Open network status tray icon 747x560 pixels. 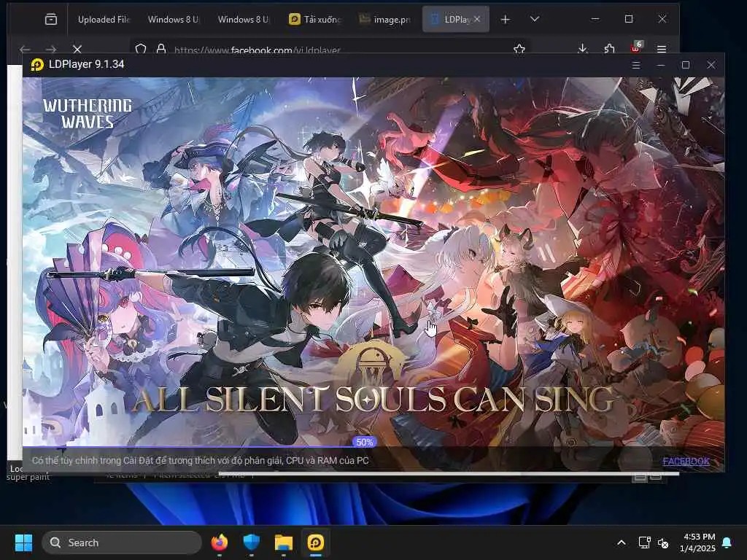(x=644, y=542)
